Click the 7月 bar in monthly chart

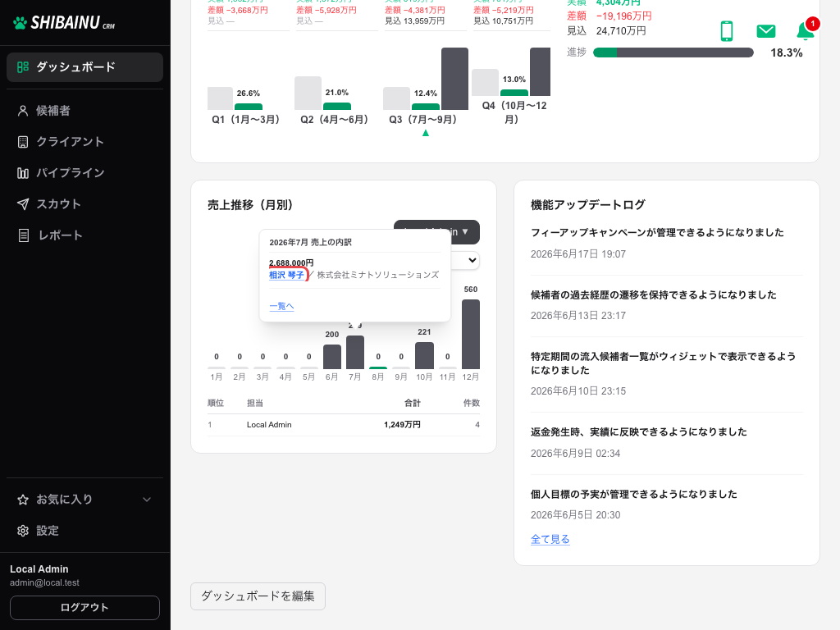click(x=355, y=353)
